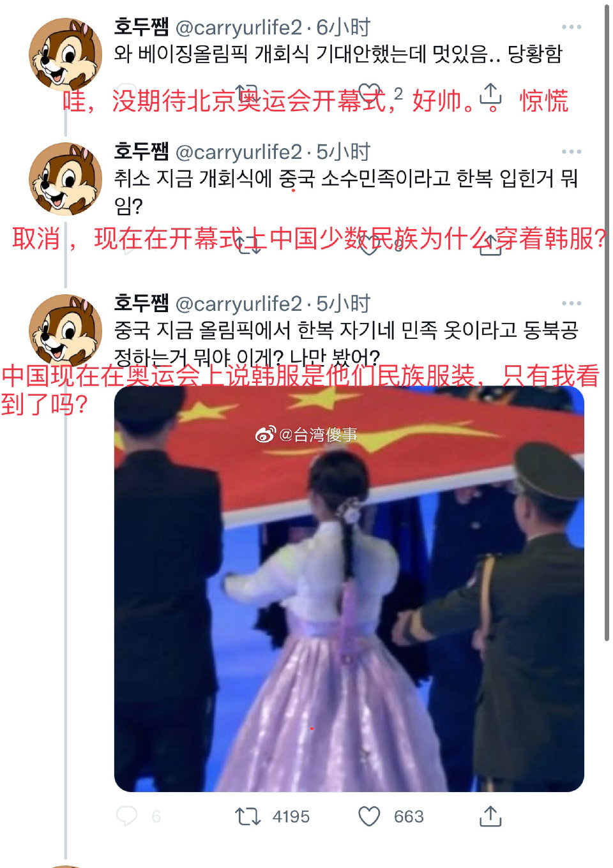Open the 6小时 timestamp of the first tweet

(344, 27)
